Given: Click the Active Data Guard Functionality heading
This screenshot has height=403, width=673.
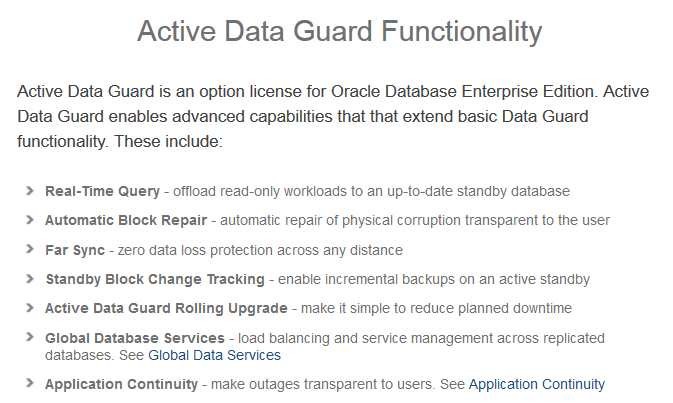Looking at the screenshot, I should (340, 32).
